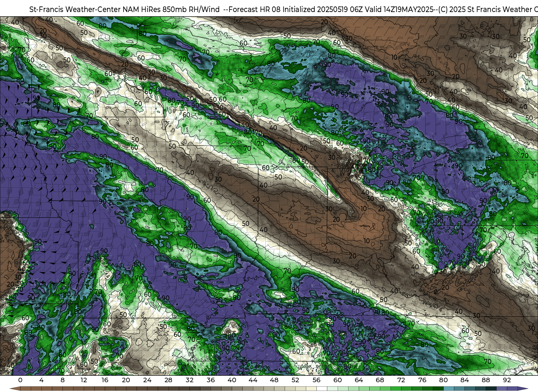Click the color bar label '28'
538x392 pixels.
[168, 380]
